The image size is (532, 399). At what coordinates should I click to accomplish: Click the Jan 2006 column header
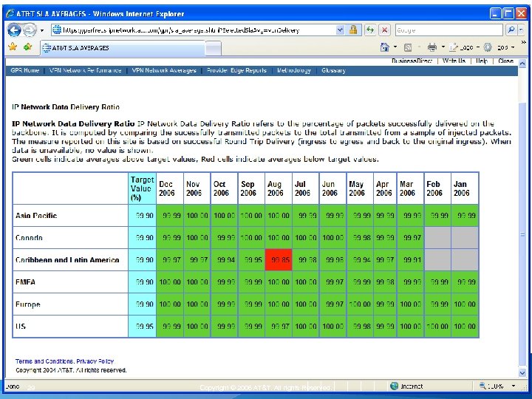tap(465, 188)
